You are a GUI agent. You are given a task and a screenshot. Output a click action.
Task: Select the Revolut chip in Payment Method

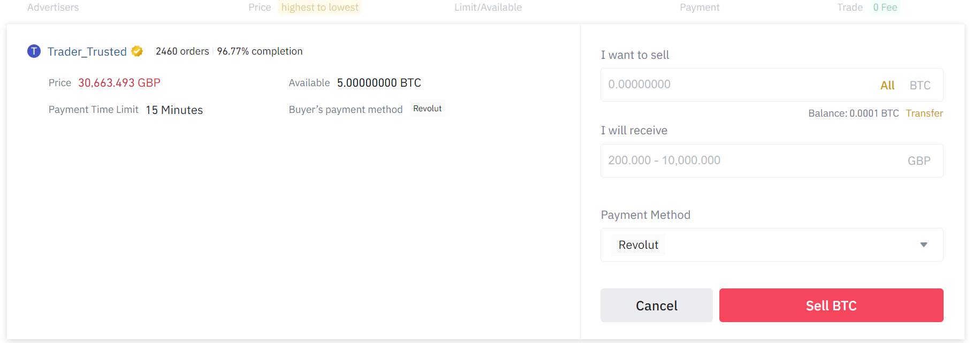tap(638, 245)
